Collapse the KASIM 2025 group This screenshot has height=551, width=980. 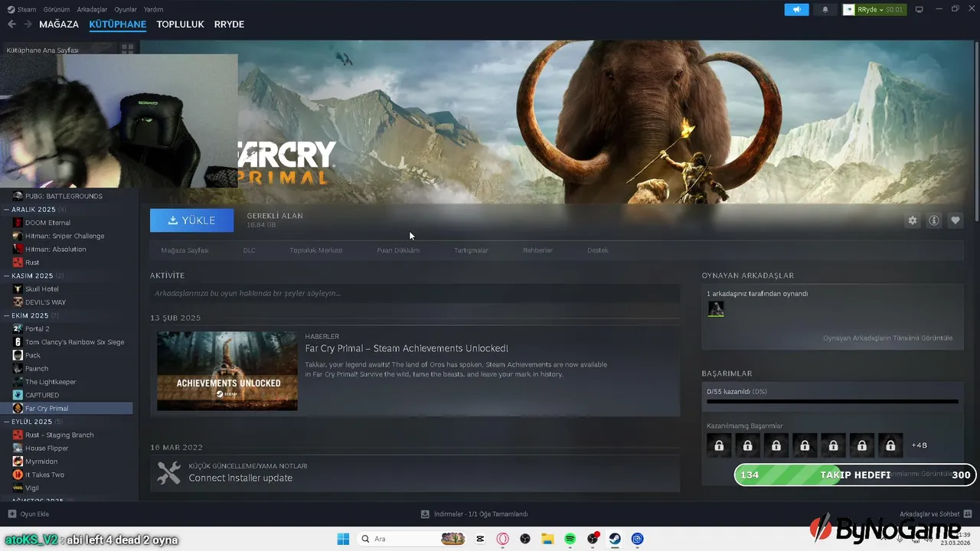pyautogui.click(x=8, y=275)
